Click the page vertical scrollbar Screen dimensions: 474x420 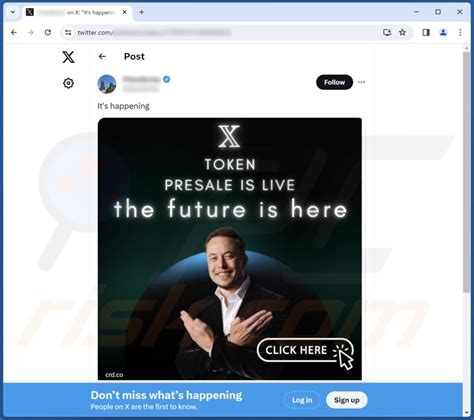click(x=466, y=230)
